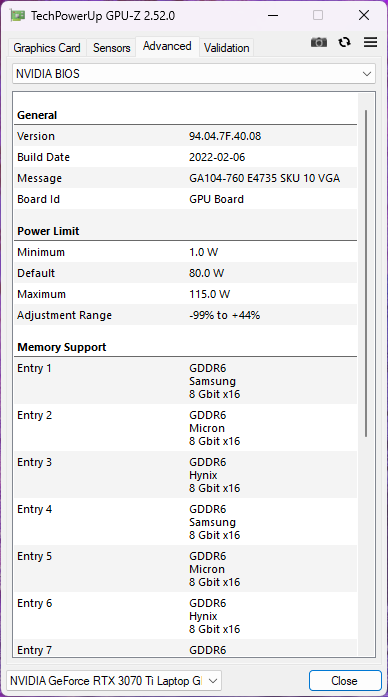Select the BIOS Version row

[x=185, y=136]
